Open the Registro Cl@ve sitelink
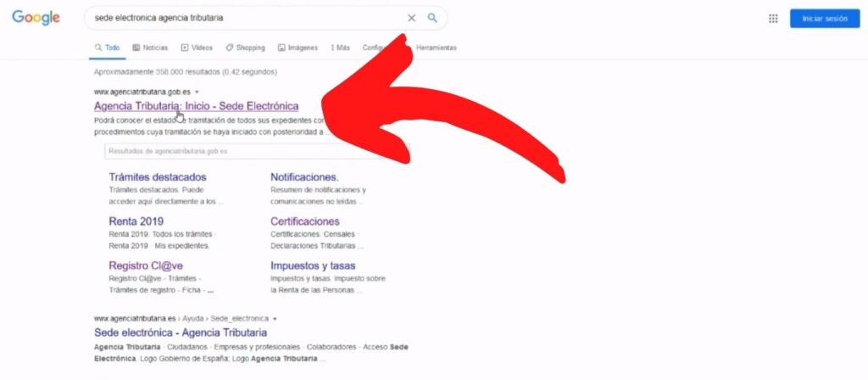This screenshot has height=380, width=868. point(146,265)
